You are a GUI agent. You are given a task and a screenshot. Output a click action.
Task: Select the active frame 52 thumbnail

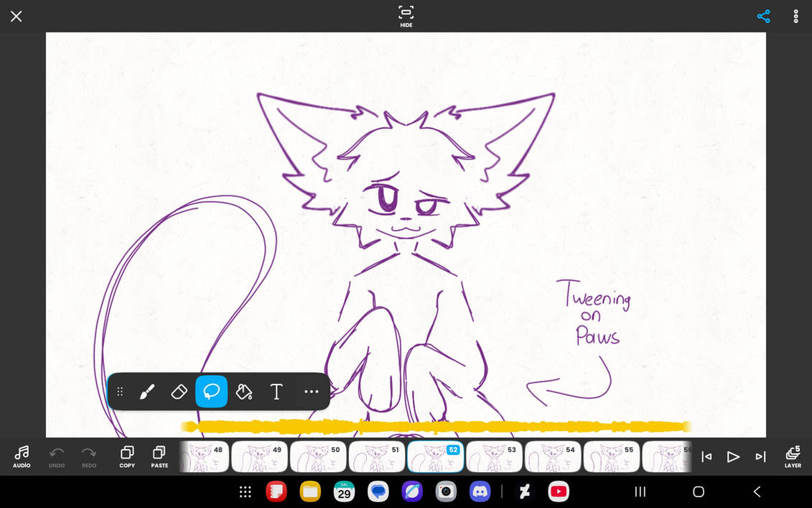coord(436,457)
